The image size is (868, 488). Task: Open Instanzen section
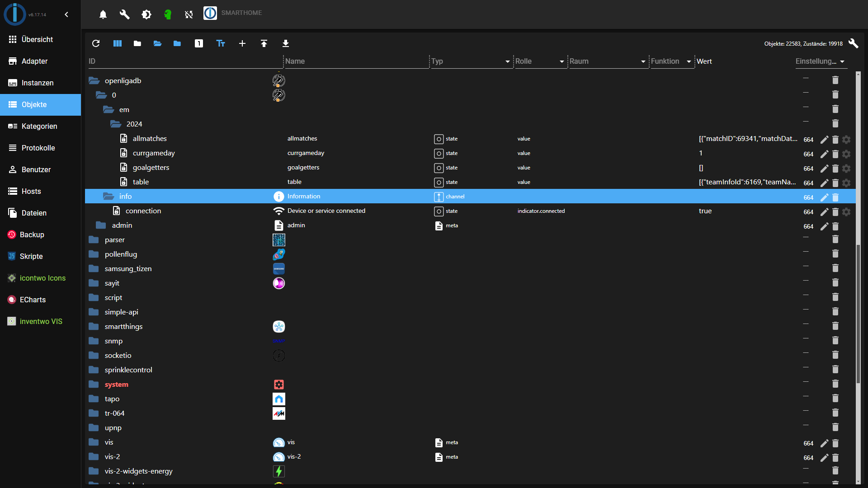(x=40, y=83)
